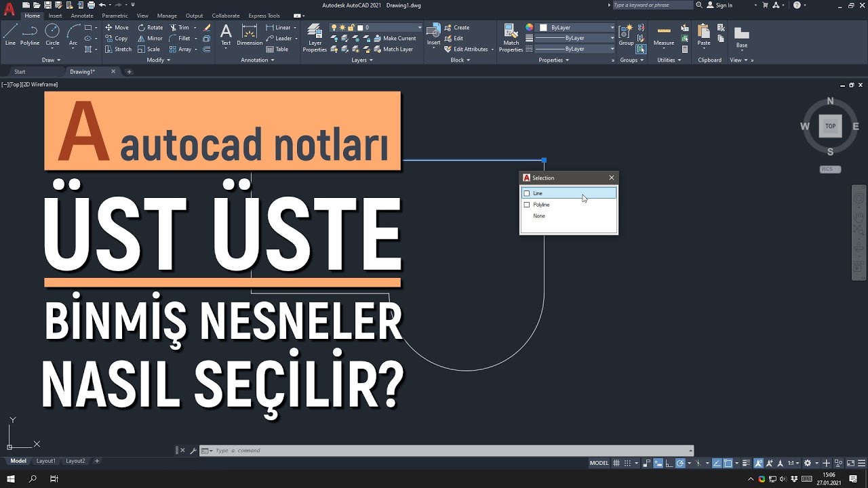Click Edit Attributes in Block panel

[467, 49]
